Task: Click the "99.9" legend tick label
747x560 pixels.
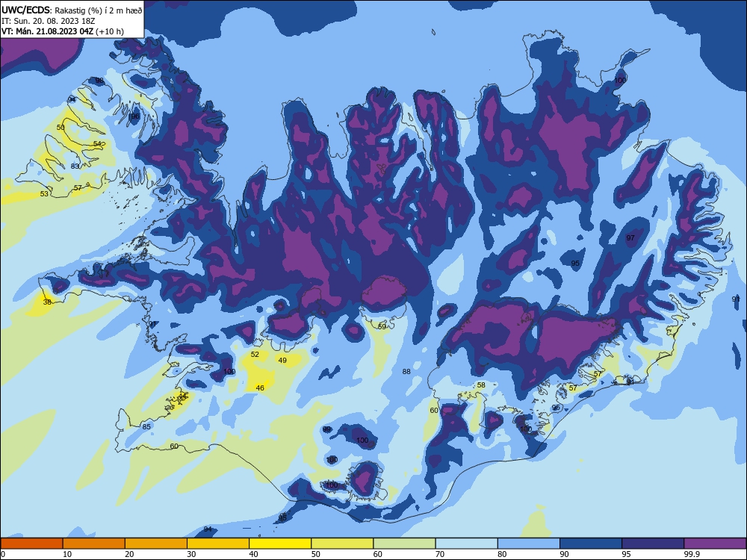Action: 691,554
